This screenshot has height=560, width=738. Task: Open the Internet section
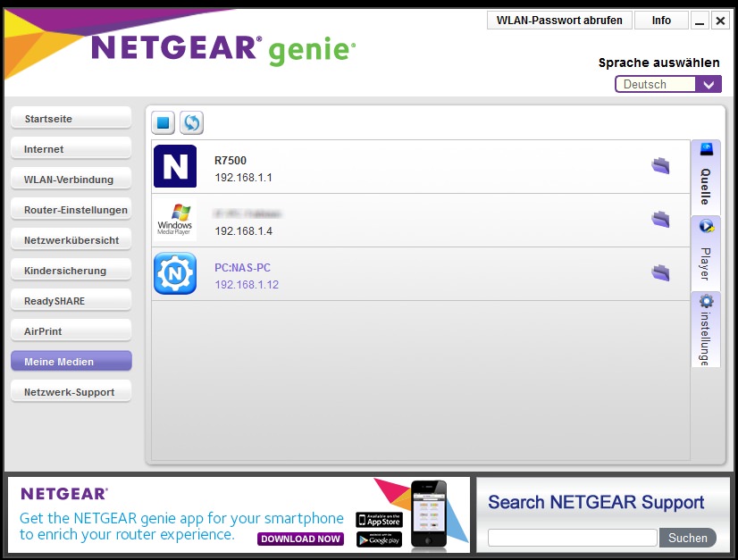point(71,149)
